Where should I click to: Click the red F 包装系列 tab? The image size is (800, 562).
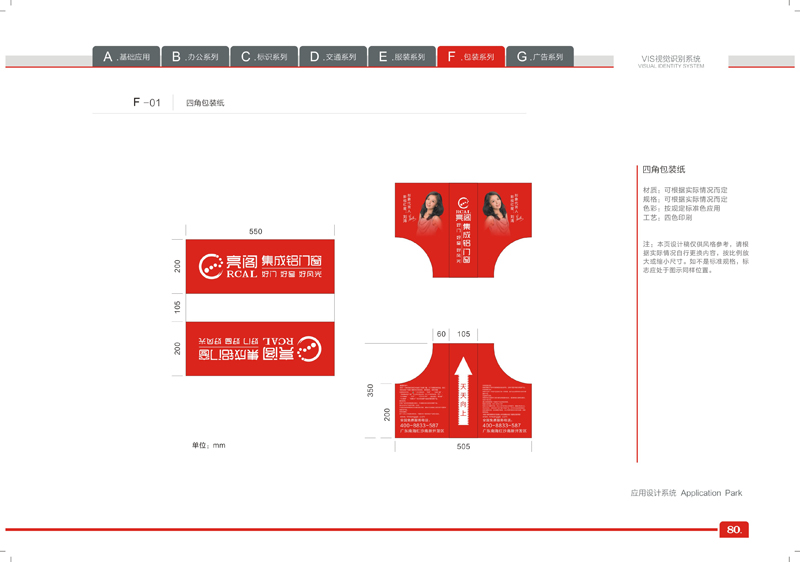pyautogui.click(x=470, y=57)
